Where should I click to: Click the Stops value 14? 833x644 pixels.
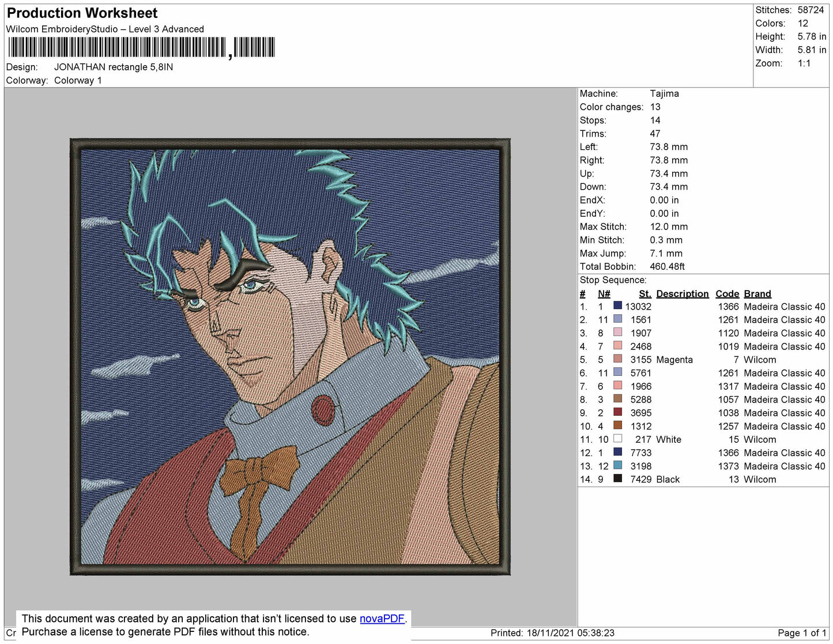655,120
